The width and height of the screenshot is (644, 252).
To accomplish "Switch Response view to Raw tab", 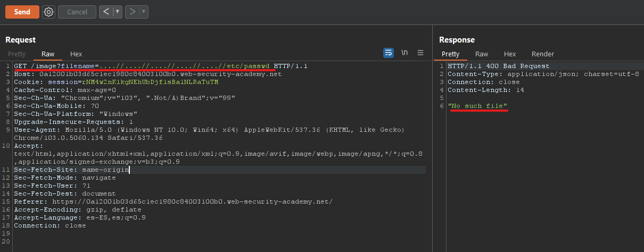I will tap(482, 54).
